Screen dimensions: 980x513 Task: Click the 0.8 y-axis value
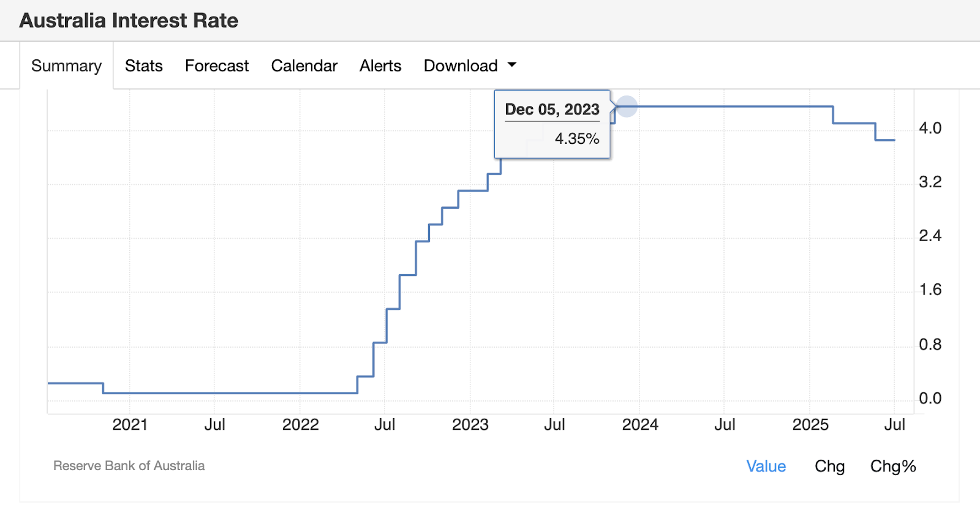pos(930,345)
